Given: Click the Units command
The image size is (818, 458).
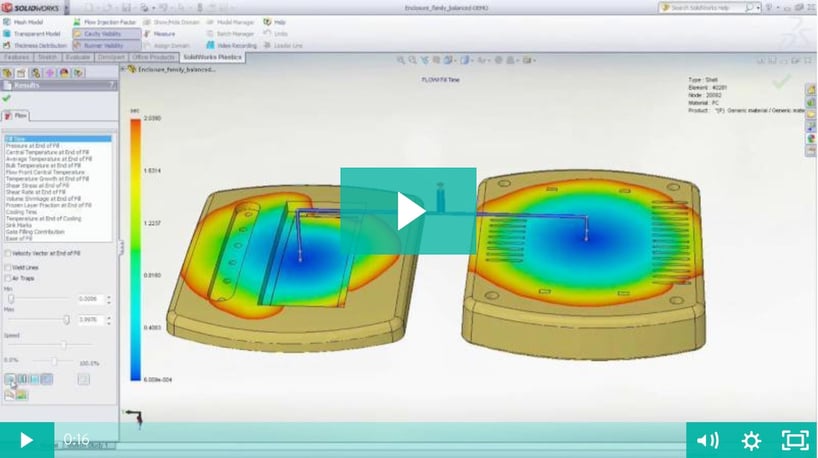Looking at the screenshot, I should point(275,34).
